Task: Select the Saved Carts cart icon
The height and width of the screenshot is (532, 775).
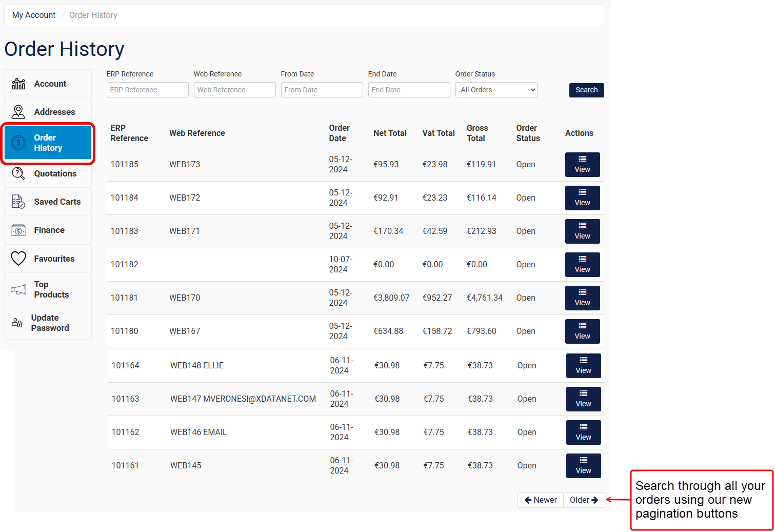Action: coord(18,202)
